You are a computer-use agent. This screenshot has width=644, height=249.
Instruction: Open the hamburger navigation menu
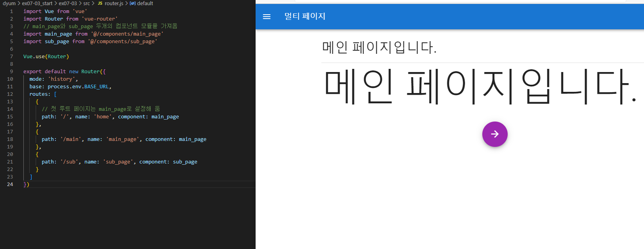point(267,17)
